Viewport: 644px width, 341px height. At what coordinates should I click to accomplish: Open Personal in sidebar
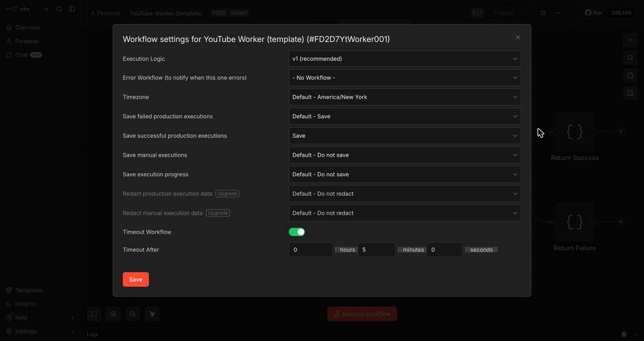tap(40, 41)
